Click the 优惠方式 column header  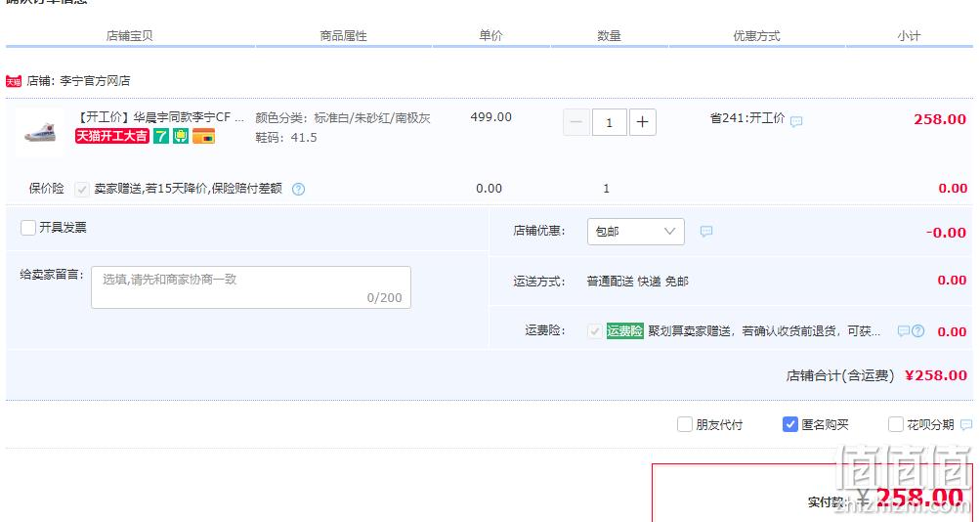pos(756,35)
